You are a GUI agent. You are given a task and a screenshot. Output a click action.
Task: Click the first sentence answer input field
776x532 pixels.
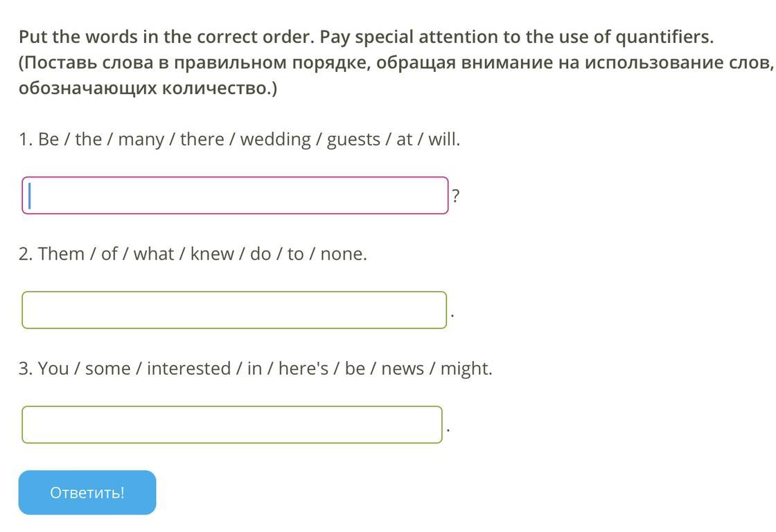coord(235,195)
